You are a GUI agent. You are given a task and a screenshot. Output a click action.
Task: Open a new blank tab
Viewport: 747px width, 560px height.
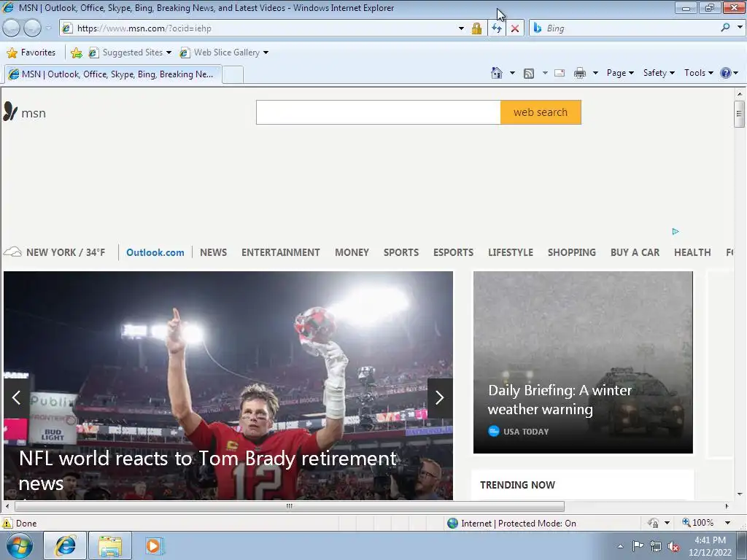[233, 75]
